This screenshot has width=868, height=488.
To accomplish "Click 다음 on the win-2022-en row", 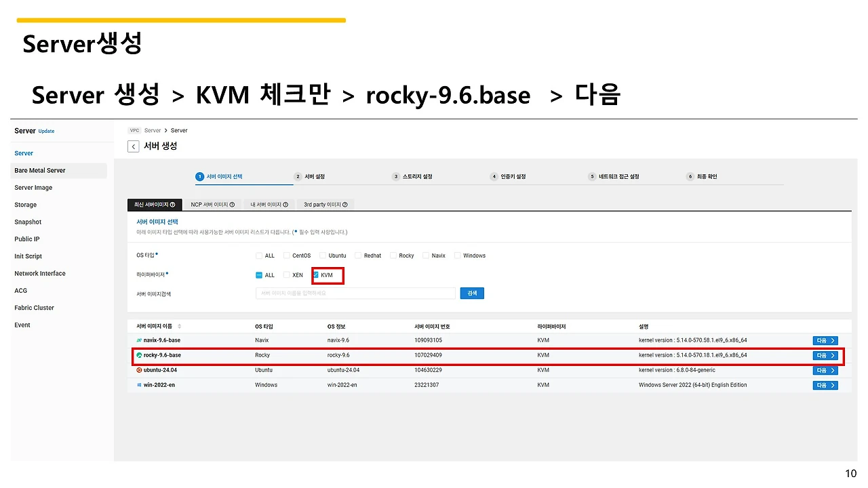I will coord(825,385).
